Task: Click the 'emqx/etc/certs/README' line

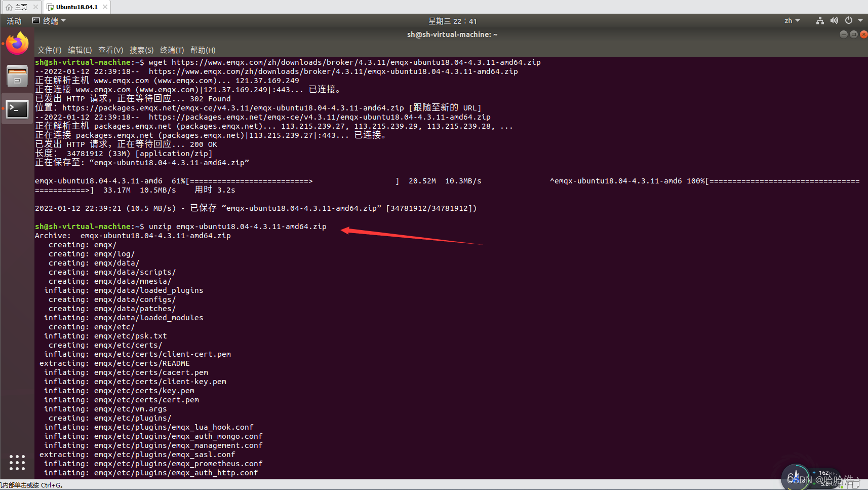Action: pyautogui.click(x=114, y=363)
